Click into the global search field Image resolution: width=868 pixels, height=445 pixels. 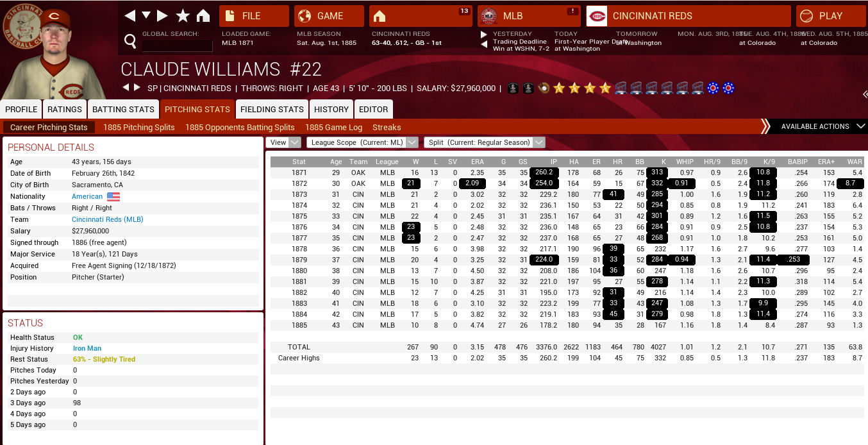177,46
